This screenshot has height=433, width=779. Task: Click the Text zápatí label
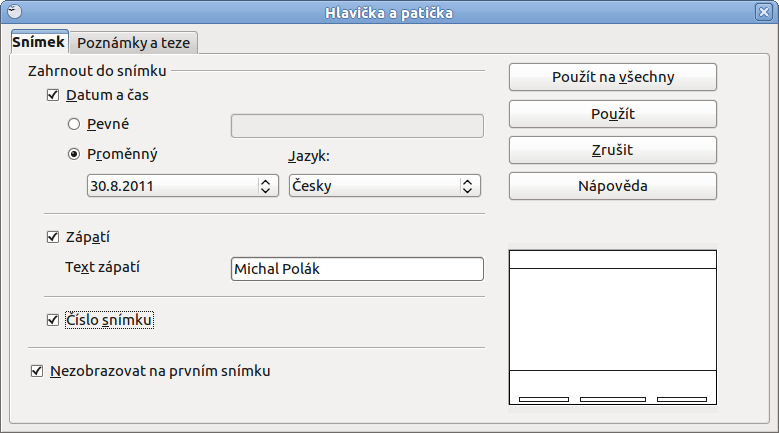tap(102, 267)
